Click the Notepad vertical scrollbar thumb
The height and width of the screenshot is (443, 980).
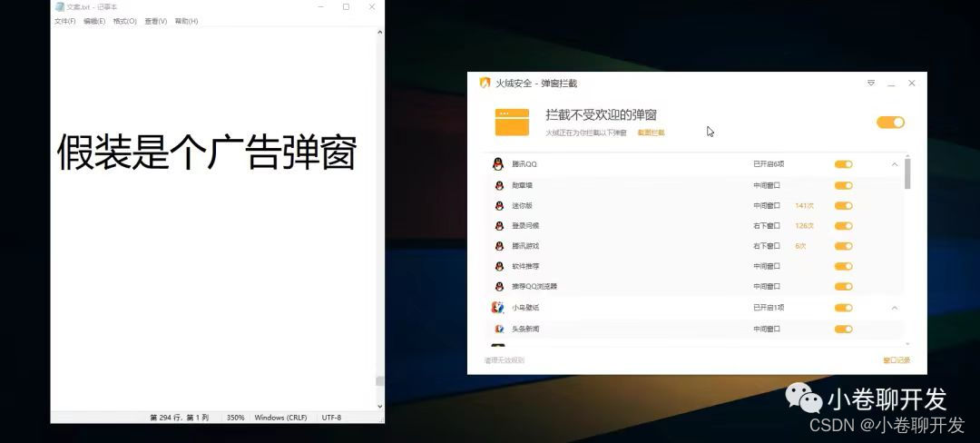pos(379,381)
